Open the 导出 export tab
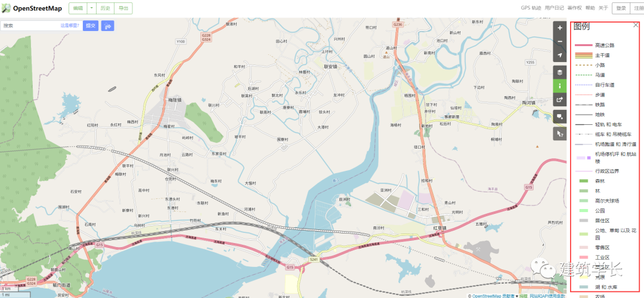Screen dimensions: 644x298 (x=123, y=8)
